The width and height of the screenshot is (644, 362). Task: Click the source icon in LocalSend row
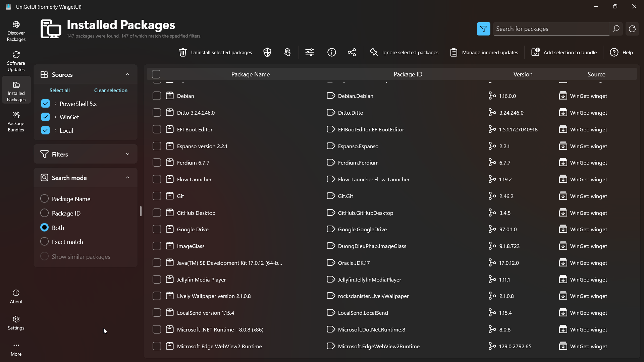[563, 312]
